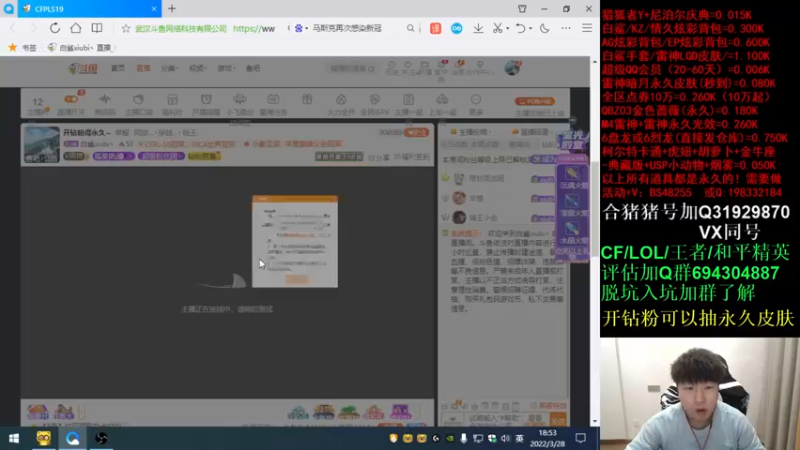Go to the browser home page icon

click(x=76, y=28)
